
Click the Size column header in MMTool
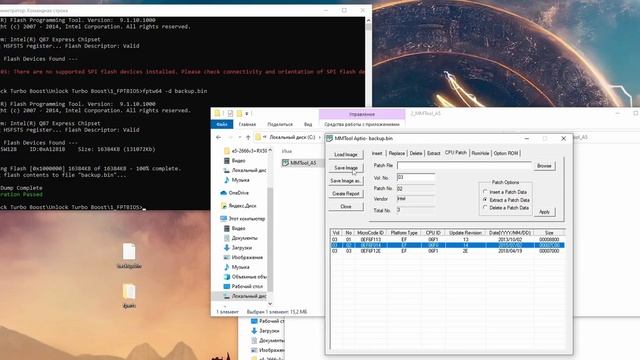[549, 233]
